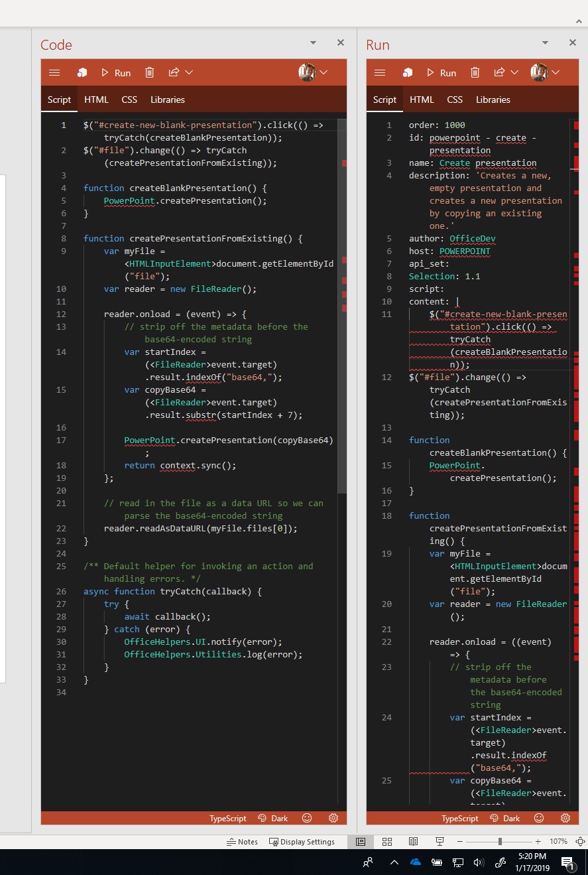Image resolution: width=588 pixels, height=875 pixels.
Task: Launch Microsoft Edge from the taskbar
Action: click(x=415, y=862)
